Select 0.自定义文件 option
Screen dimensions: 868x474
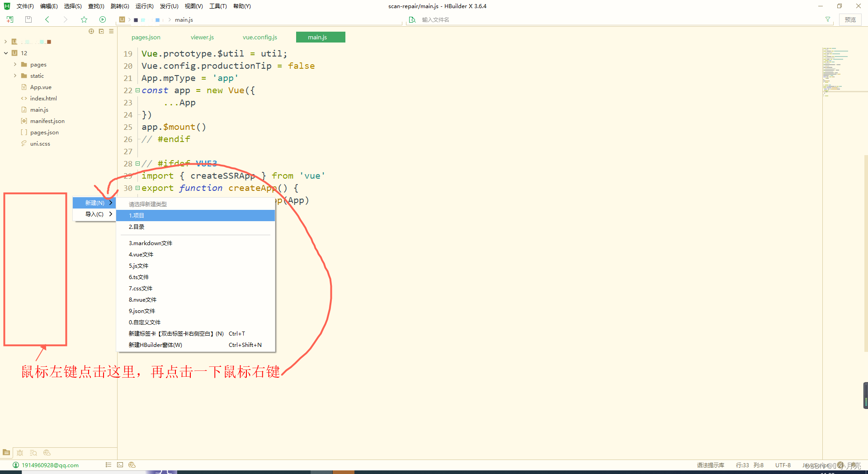pyautogui.click(x=196, y=322)
